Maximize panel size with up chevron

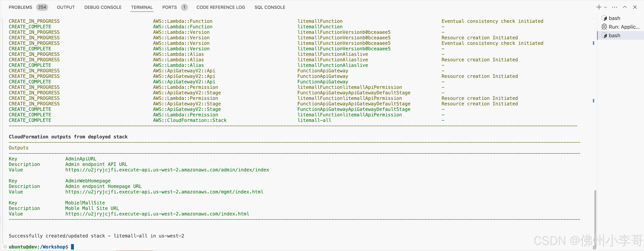625,7
